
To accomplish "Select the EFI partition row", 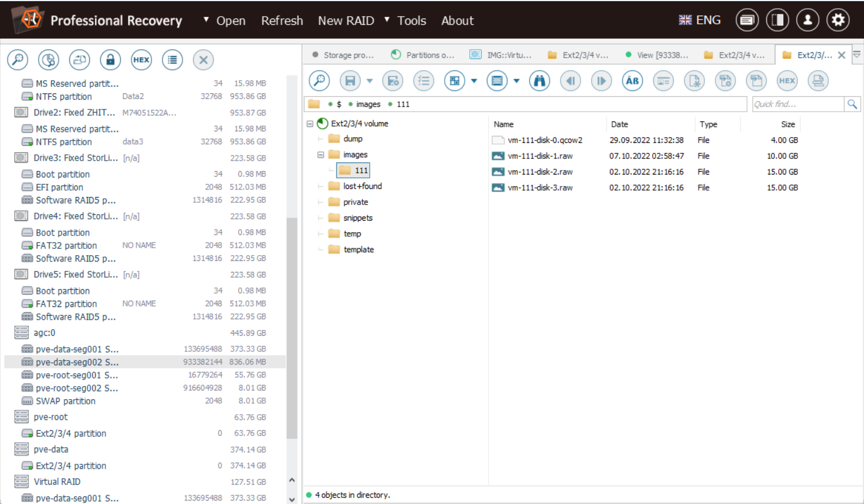I will 144,187.
